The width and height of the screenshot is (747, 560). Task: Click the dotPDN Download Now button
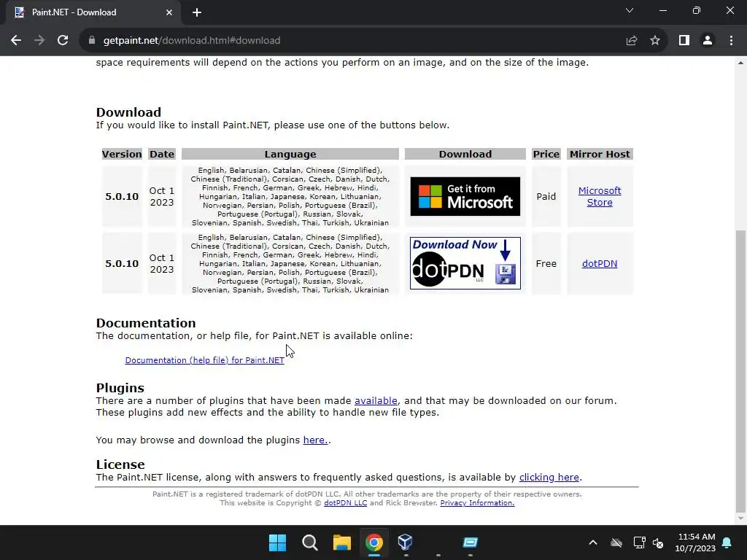tap(465, 263)
